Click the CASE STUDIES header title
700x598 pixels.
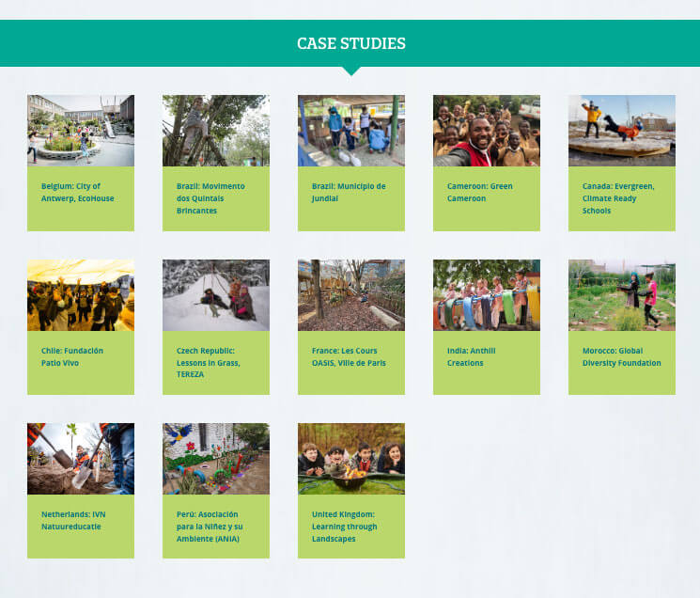(351, 43)
